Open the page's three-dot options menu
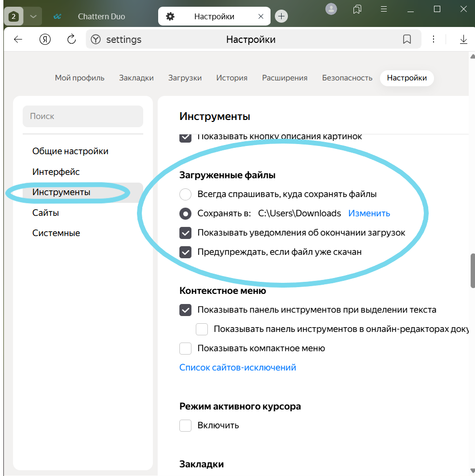 (x=434, y=40)
